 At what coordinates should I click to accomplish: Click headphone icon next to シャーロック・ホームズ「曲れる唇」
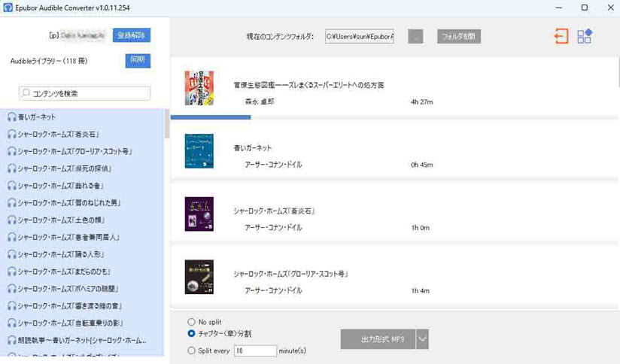[x=12, y=186]
